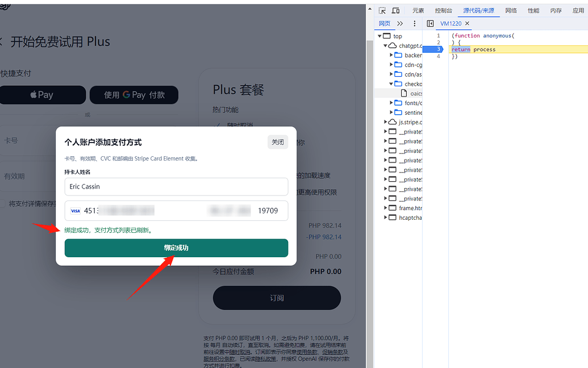Switch to the 内存 DevTools tab
The image size is (588, 368).
(x=556, y=10)
